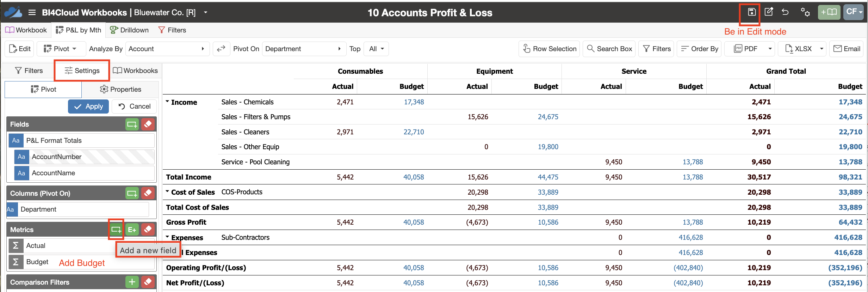Select the Department column field
The width and height of the screenshot is (868, 292).
[x=78, y=209]
